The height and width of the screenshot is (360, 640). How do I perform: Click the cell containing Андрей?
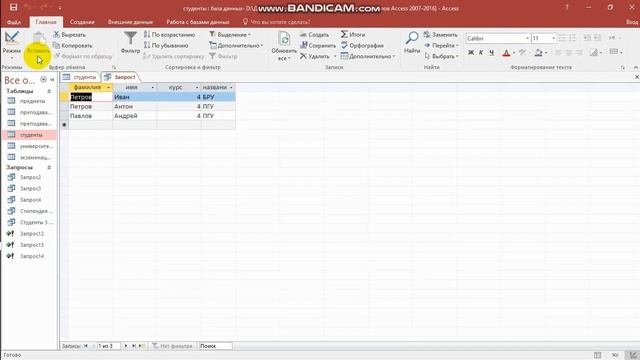click(x=135, y=116)
